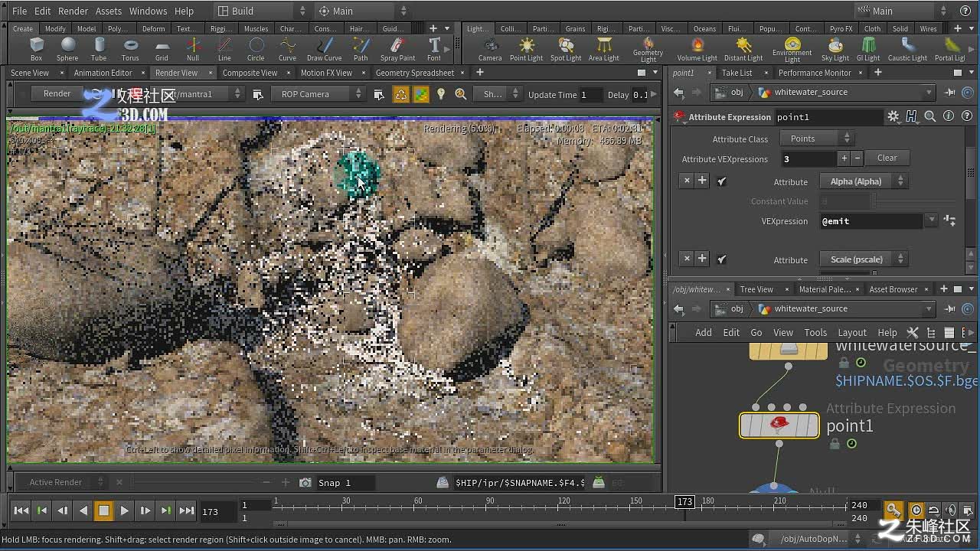
Task: Select the Line shelf tool
Action: point(224,49)
